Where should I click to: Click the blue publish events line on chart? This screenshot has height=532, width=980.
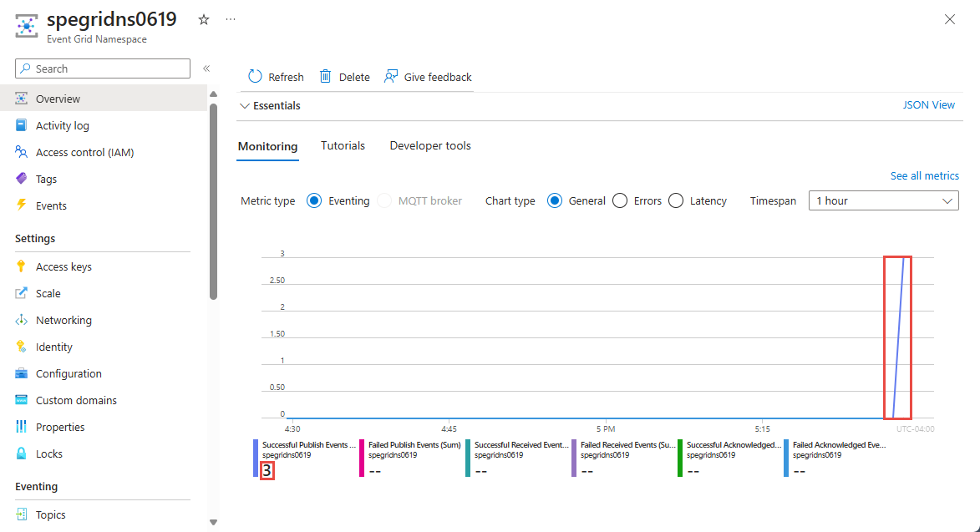pos(898,337)
